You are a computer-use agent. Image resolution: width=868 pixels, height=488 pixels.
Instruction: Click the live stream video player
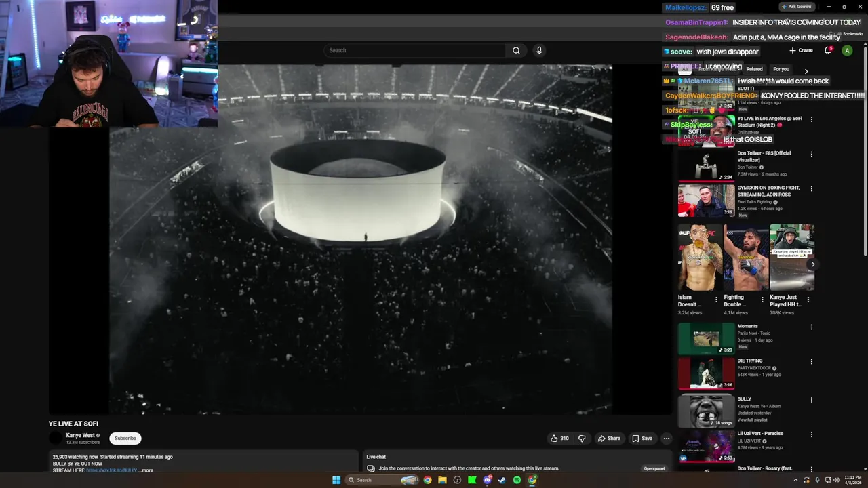click(x=361, y=239)
